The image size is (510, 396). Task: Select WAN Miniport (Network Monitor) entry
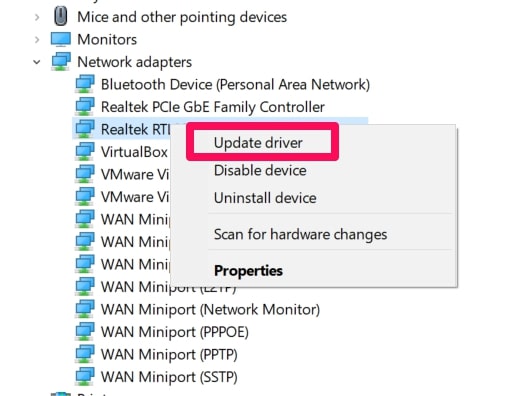point(210,309)
